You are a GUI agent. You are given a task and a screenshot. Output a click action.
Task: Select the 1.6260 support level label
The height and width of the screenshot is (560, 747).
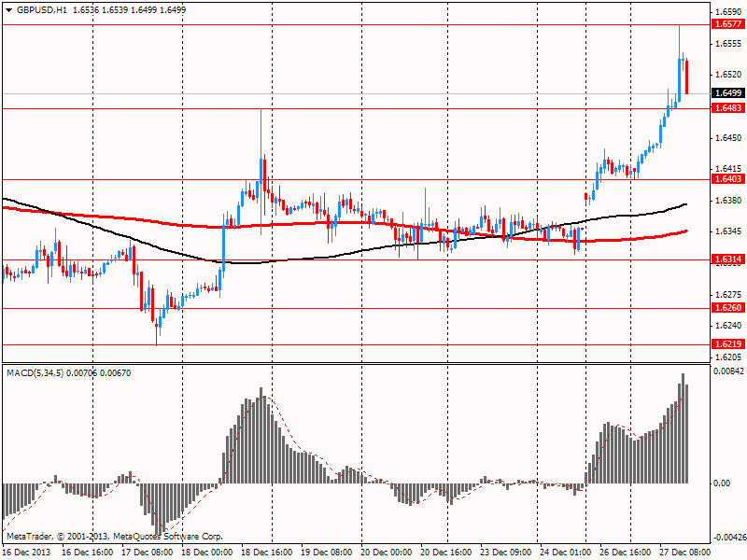pyautogui.click(x=728, y=308)
